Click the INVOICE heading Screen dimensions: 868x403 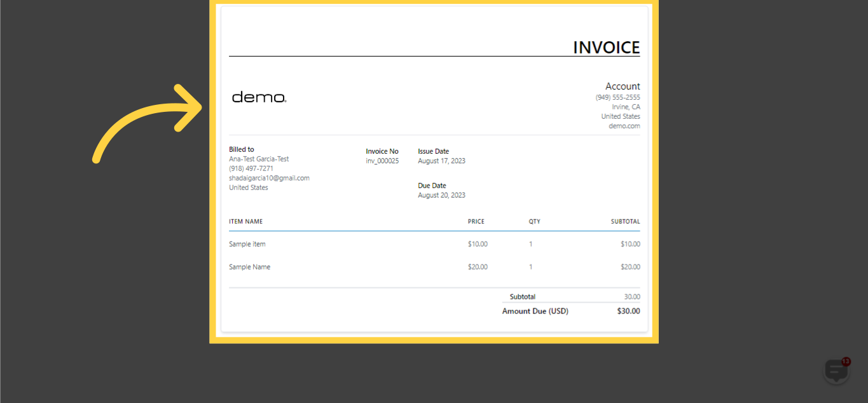point(606,48)
